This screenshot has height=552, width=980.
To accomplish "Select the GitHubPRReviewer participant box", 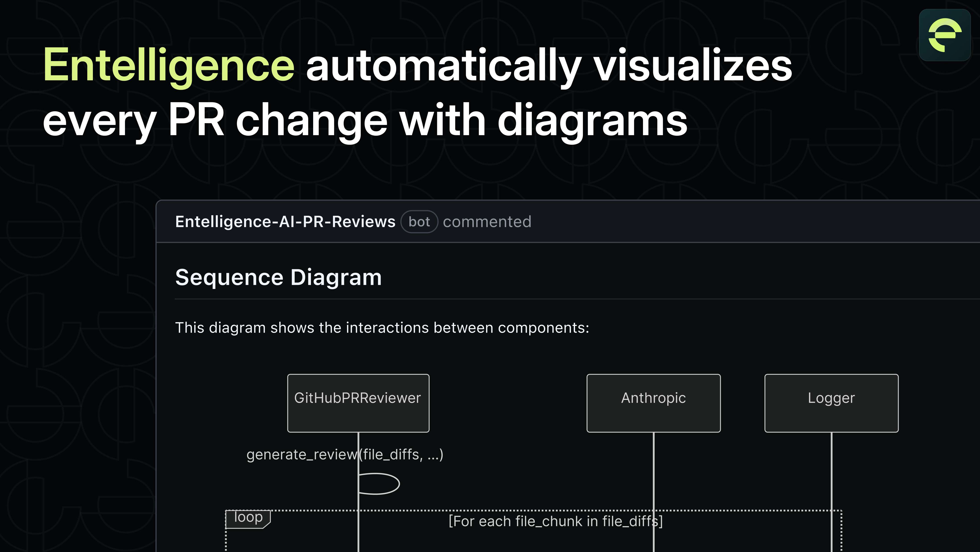I will (358, 403).
